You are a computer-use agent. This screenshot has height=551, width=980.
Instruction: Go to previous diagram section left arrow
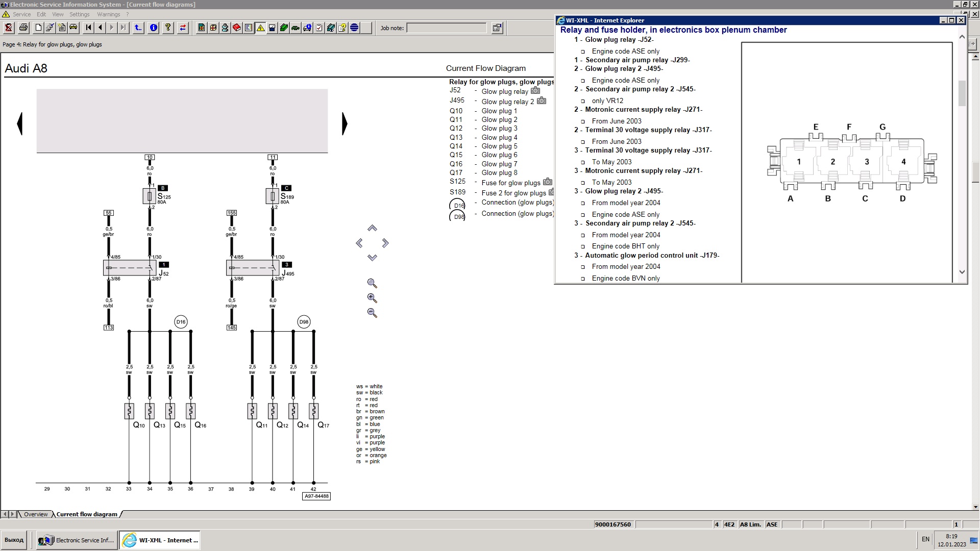(20, 124)
